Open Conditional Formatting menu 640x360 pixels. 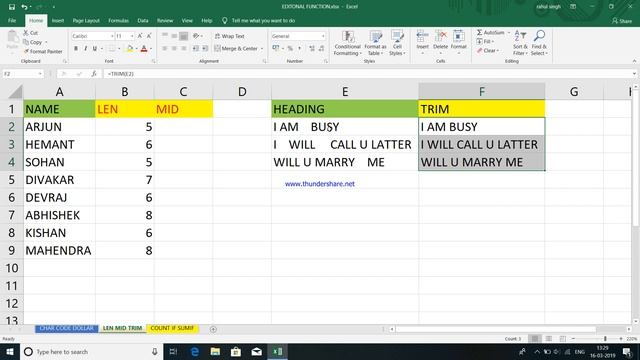click(347, 43)
